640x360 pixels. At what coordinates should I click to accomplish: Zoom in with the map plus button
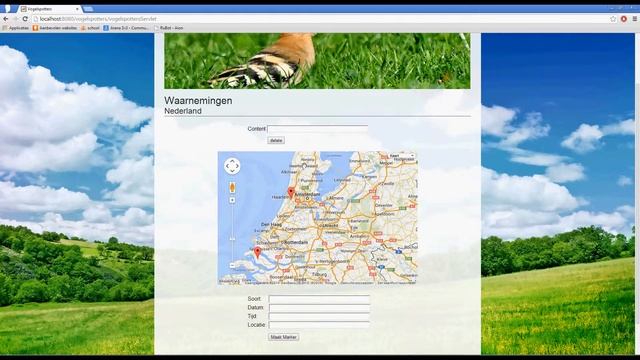232,200
